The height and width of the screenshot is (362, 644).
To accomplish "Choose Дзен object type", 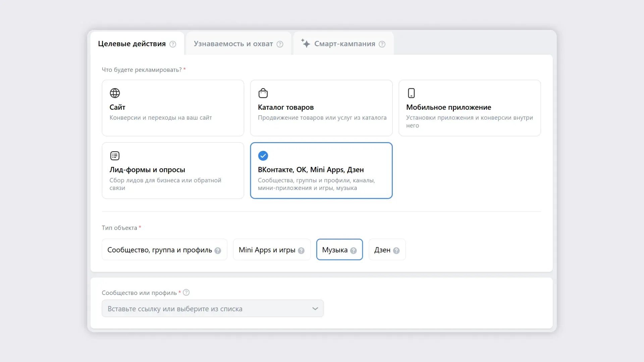I will (382, 250).
